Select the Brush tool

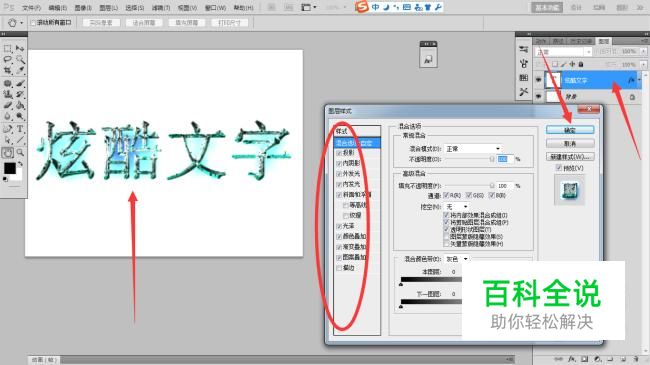coord(20,83)
